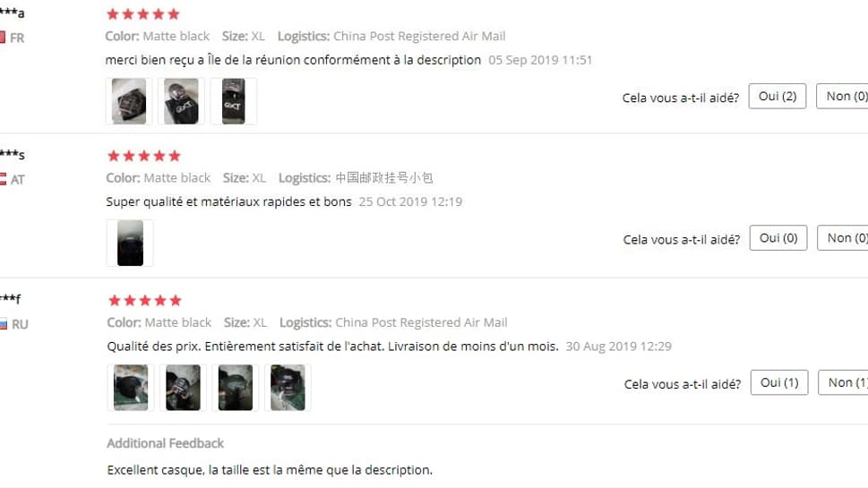Image resolution: width=868 pixels, height=488 pixels.
Task: Click Oui (2) on the FR review
Action: click(778, 97)
